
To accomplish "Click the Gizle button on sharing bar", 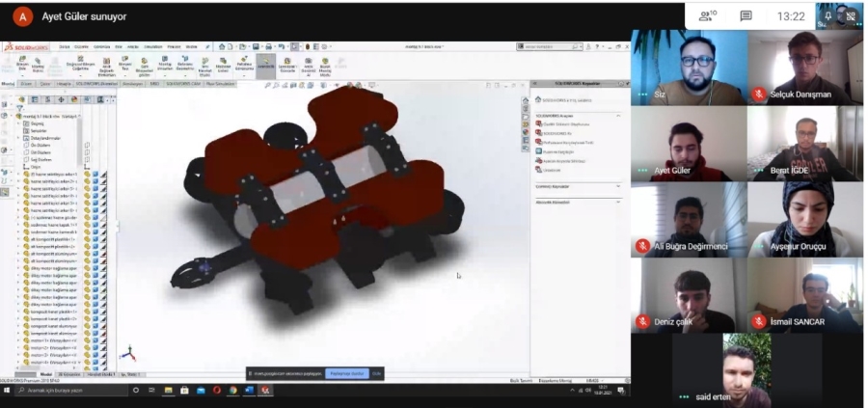I will pyautogui.click(x=376, y=373).
